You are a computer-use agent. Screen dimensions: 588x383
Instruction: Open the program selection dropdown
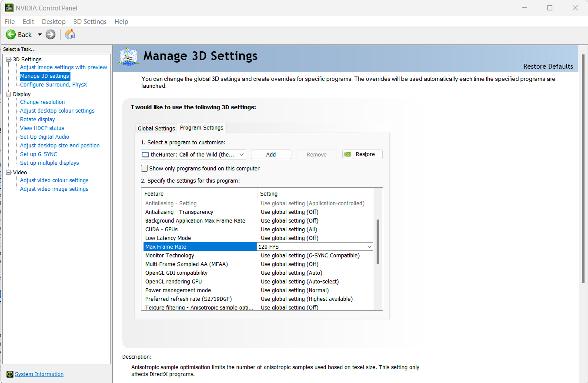tap(241, 154)
